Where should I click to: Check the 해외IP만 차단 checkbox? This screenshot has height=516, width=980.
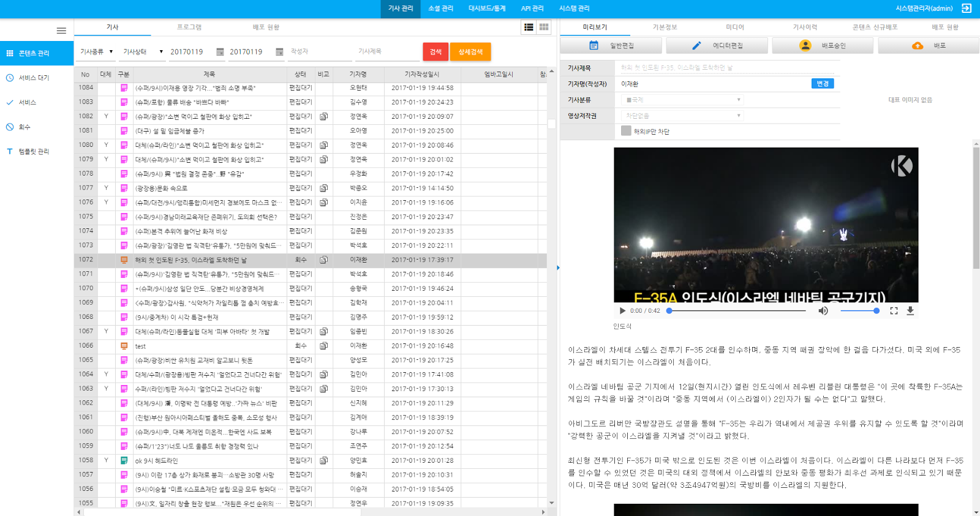click(626, 131)
